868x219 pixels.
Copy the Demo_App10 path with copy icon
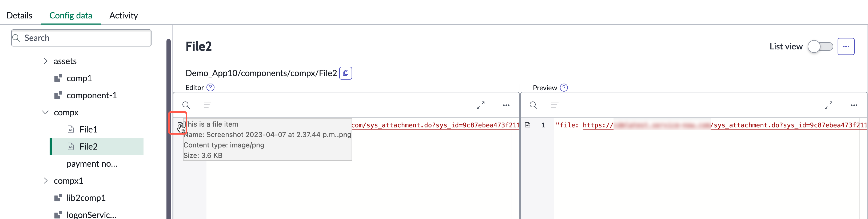point(345,73)
